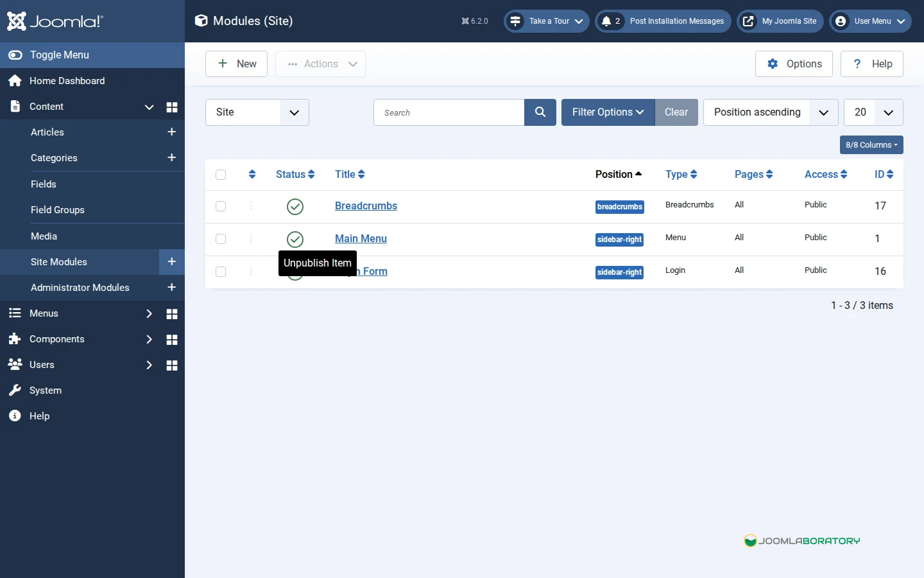Focus the Search input field
The image size is (924, 578).
point(449,112)
